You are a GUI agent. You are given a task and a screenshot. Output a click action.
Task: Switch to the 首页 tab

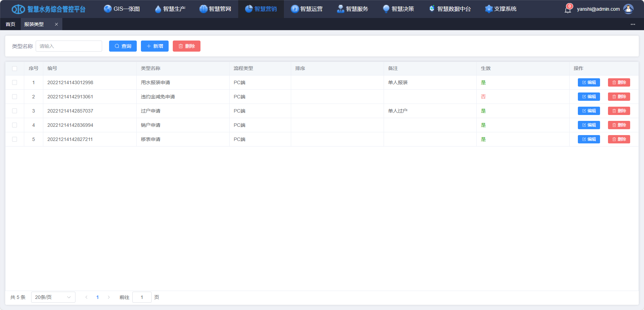click(x=10, y=24)
